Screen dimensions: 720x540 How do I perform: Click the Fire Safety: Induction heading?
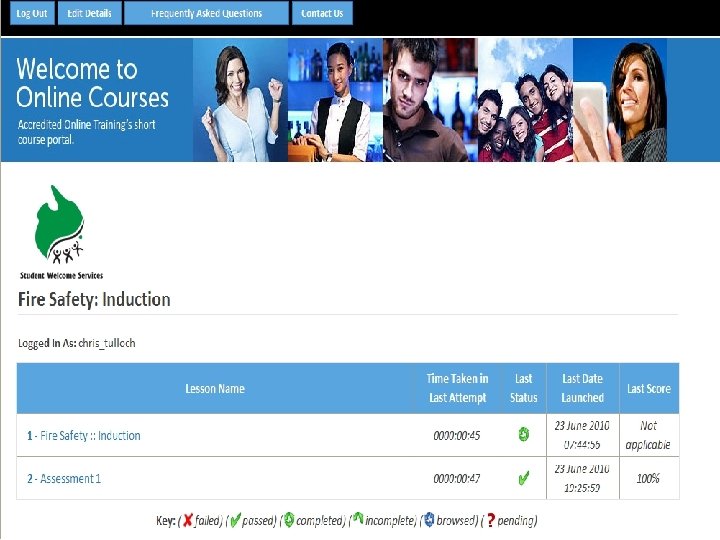(x=94, y=299)
